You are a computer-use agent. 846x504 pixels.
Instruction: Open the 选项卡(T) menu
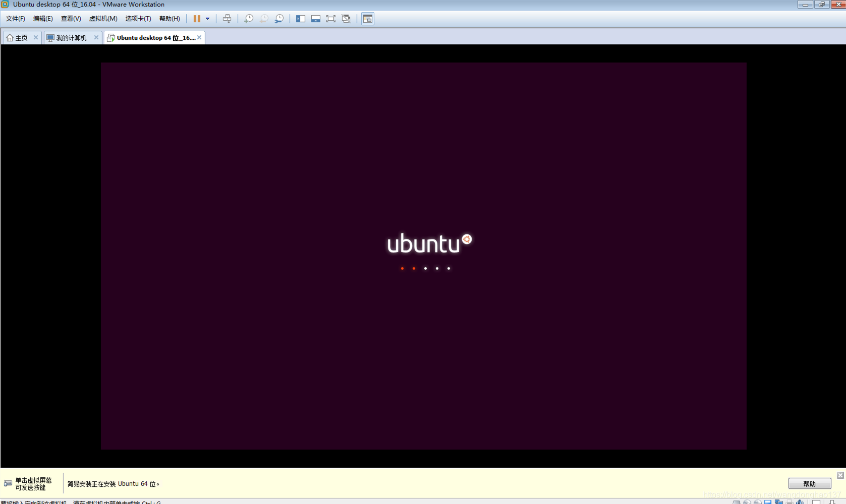(138, 19)
